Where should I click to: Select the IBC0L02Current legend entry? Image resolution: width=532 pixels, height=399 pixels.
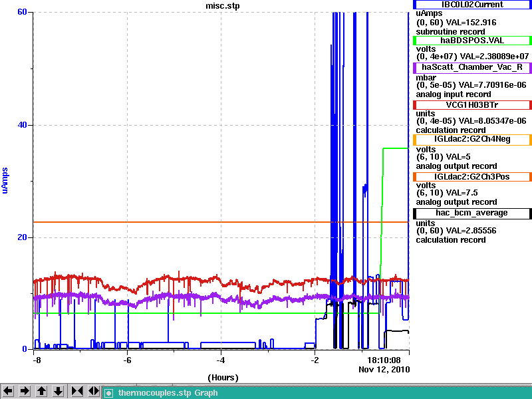472,5
